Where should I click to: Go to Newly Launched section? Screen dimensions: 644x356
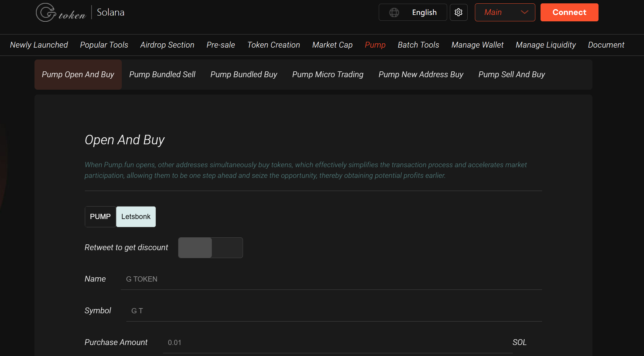[39, 45]
